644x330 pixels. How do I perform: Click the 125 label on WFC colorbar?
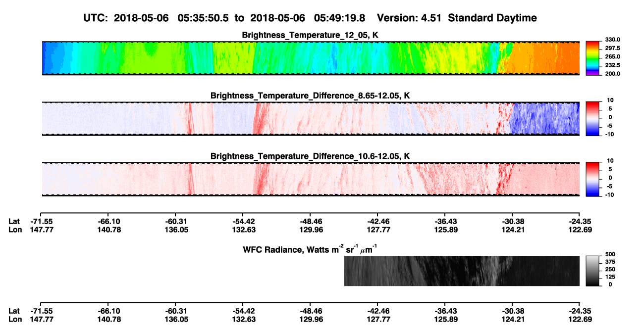click(610, 277)
